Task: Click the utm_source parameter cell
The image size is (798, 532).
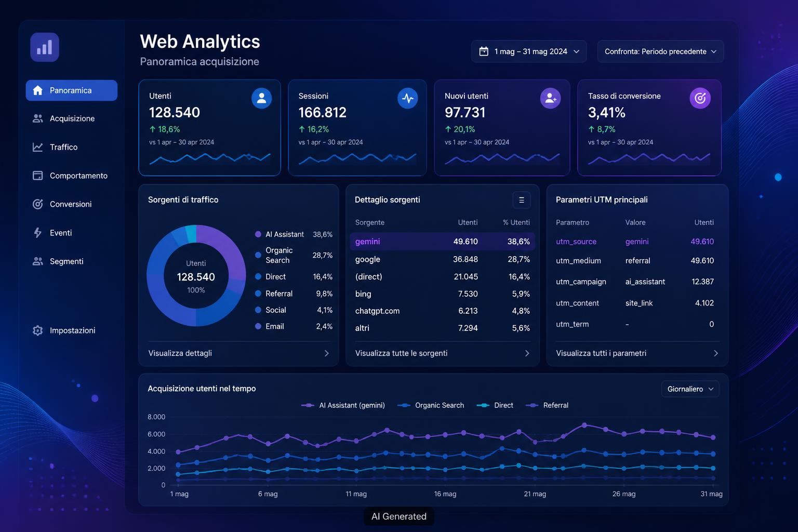Action: coord(576,242)
